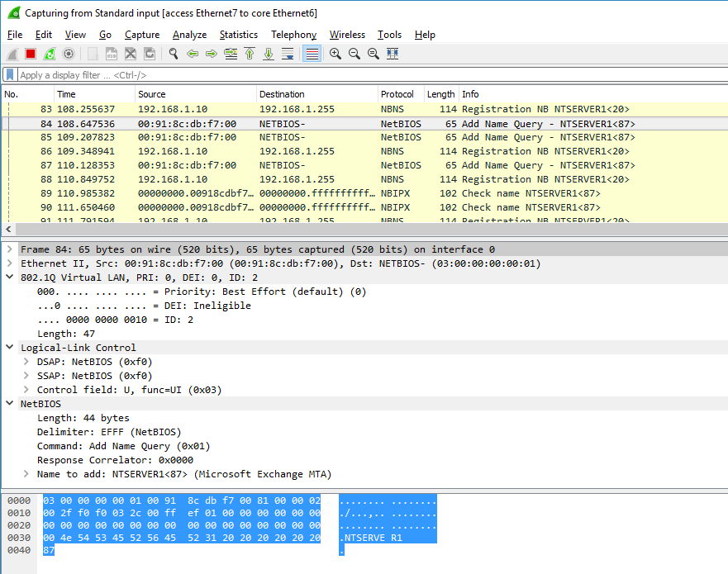Click the Open capture file icon
This screenshot has height=574, width=728.
(93, 54)
